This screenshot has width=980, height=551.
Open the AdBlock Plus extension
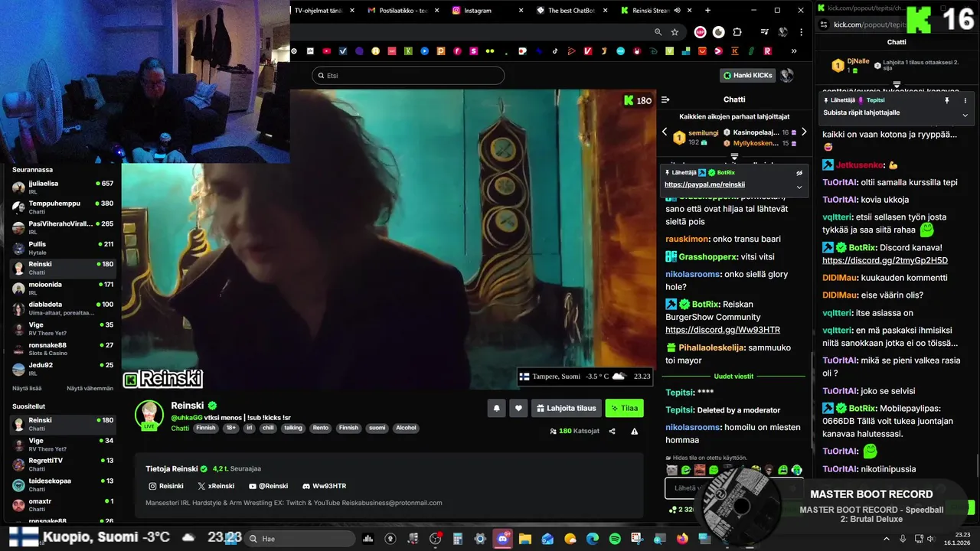tap(700, 32)
